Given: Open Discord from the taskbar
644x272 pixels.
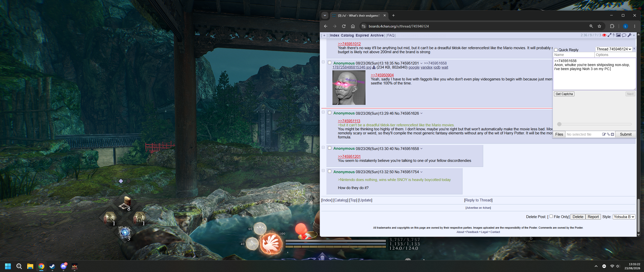Looking at the screenshot, I should [64, 266].
